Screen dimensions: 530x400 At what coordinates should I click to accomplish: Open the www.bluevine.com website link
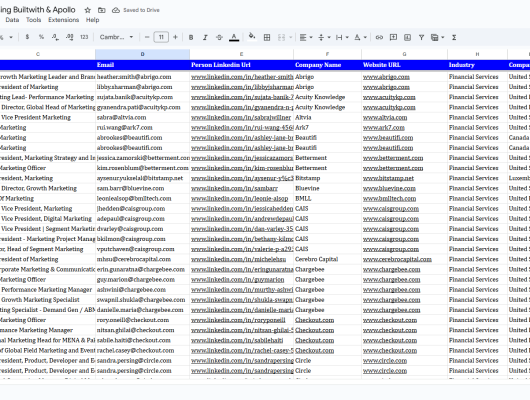point(389,189)
